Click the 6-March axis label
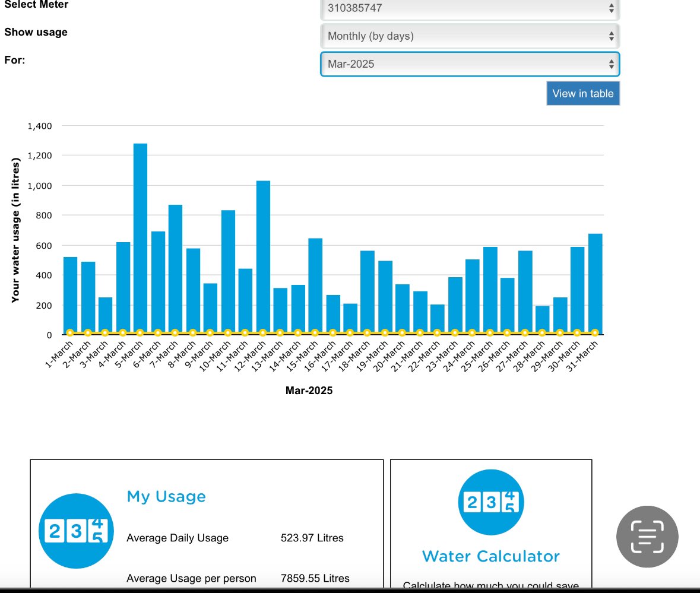Viewport: 700px width, 593px height. tap(147, 354)
